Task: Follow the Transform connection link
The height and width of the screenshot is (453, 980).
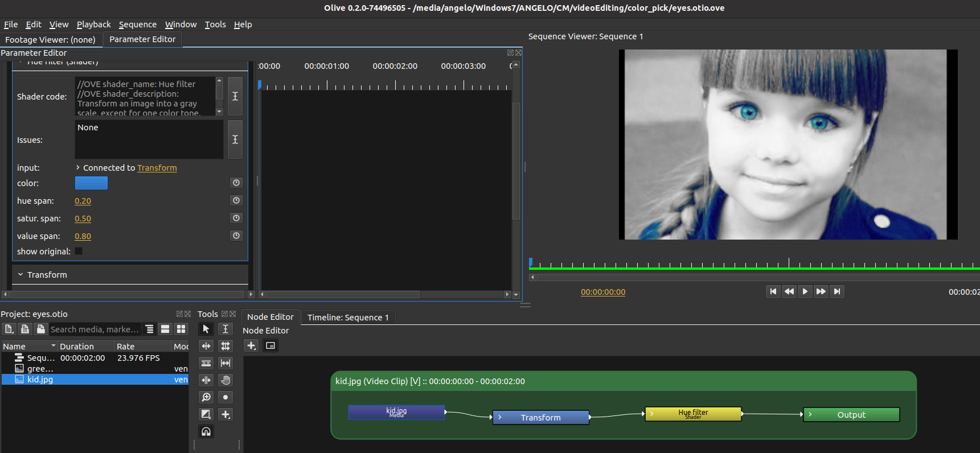Action: tap(157, 168)
